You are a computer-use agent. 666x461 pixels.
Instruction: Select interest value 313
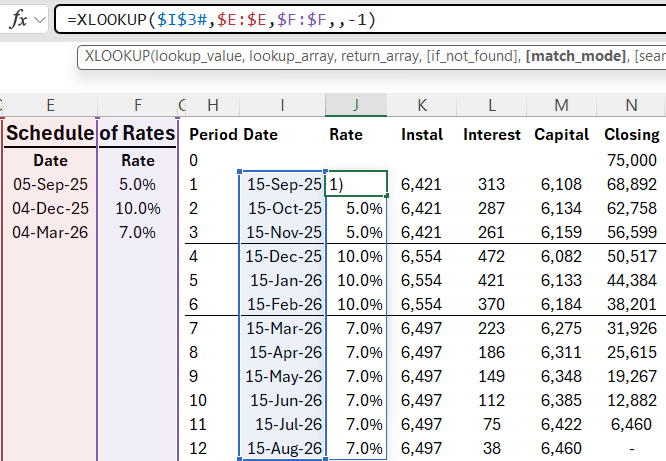click(x=491, y=184)
